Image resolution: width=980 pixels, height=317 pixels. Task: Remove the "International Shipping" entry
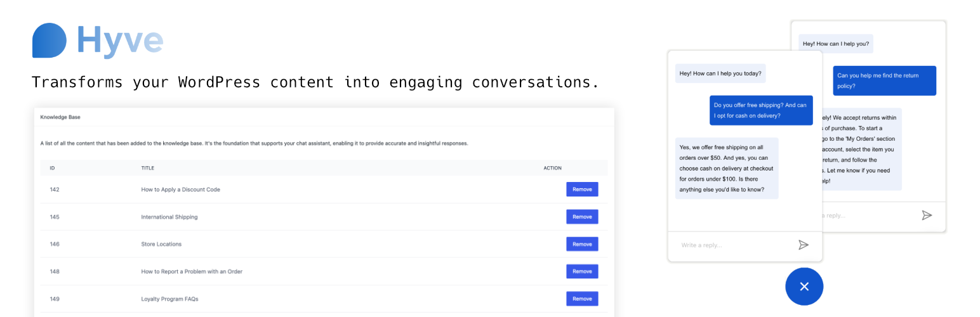pyautogui.click(x=581, y=217)
